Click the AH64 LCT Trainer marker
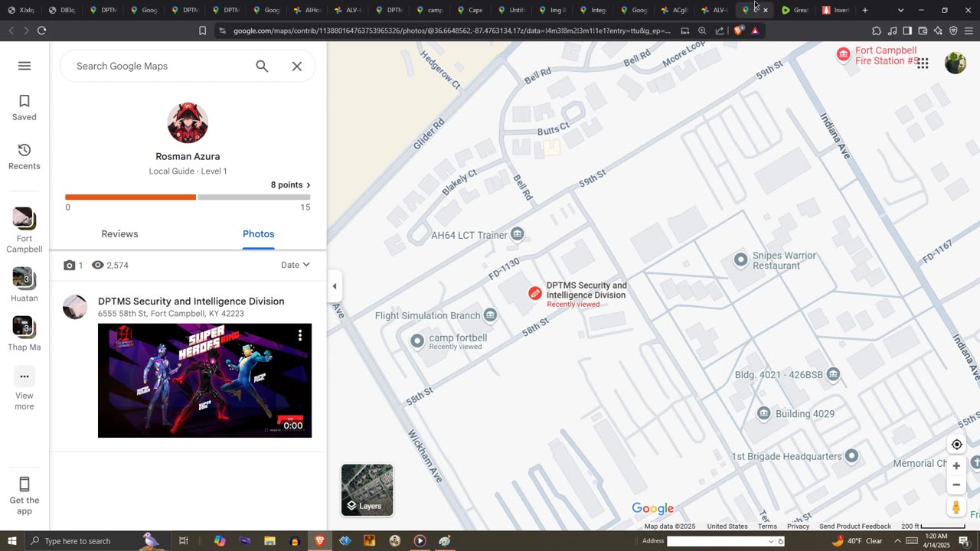Image resolution: width=980 pixels, height=551 pixels. (518, 234)
